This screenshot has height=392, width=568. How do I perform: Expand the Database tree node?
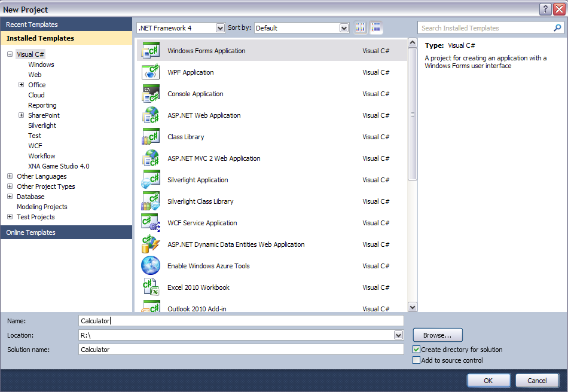coord(10,197)
